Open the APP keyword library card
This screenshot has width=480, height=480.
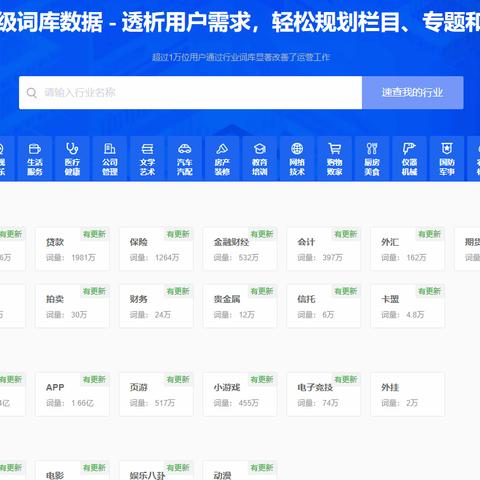[x=72, y=395]
